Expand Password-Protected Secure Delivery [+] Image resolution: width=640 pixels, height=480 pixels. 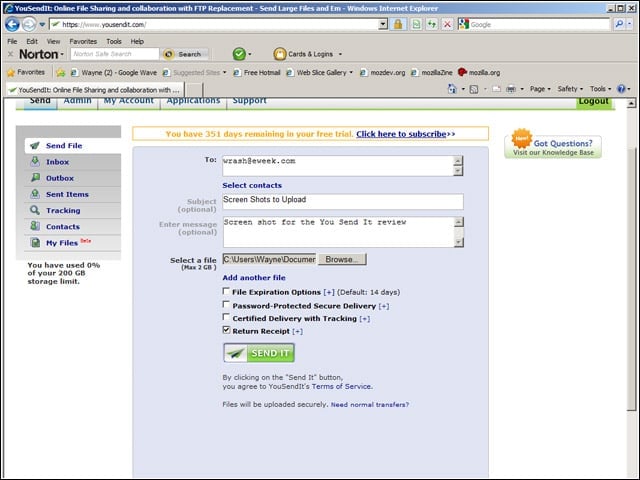tap(384, 306)
